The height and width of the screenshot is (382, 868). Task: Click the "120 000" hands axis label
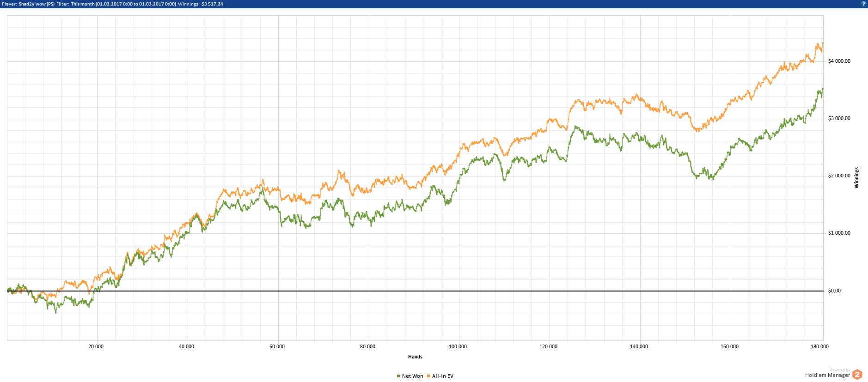pos(549,346)
